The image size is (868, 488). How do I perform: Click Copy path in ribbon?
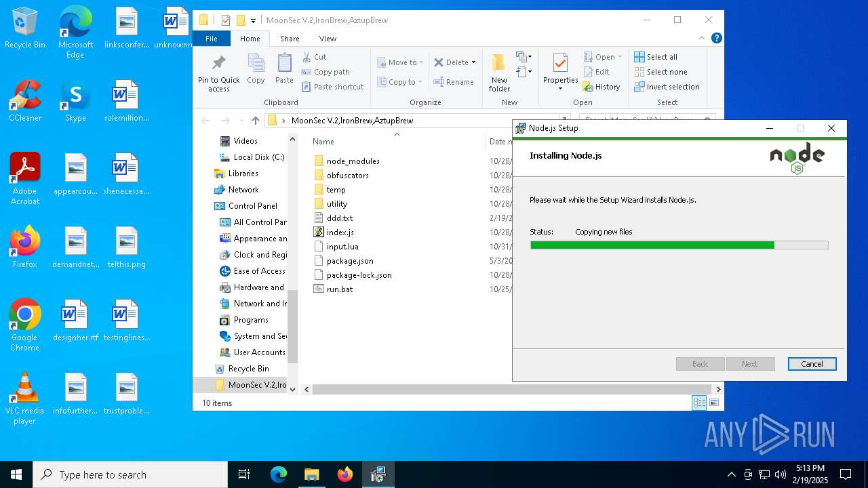[325, 72]
